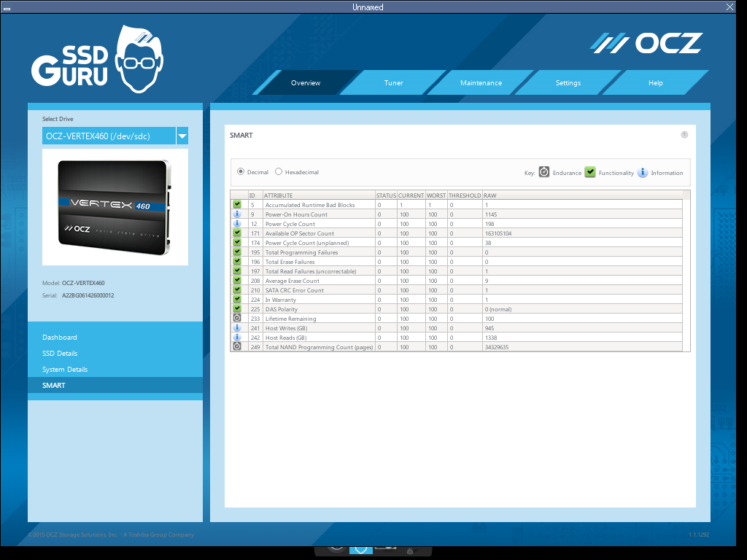Click the Vertex 460 drive image
747x560 pixels.
[x=115, y=207]
